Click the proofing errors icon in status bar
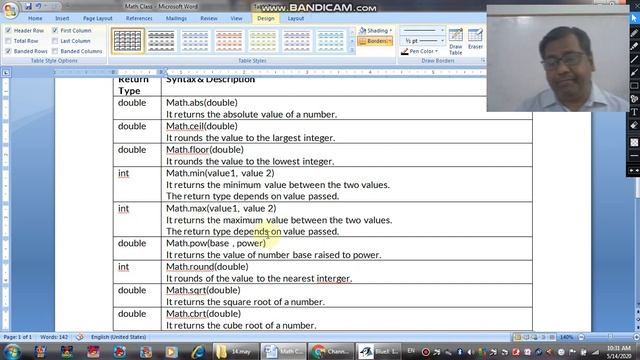640x360 pixels. [x=80, y=337]
